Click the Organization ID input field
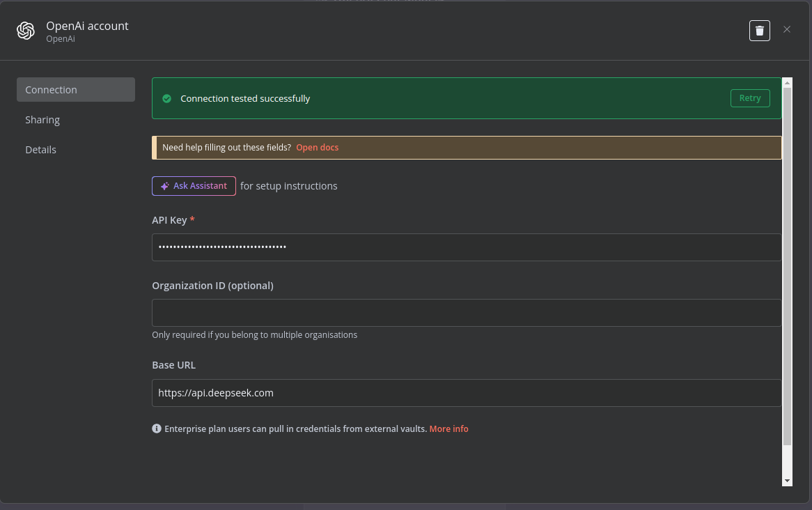The height and width of the screenshot is (510, 812). [466, 313]
